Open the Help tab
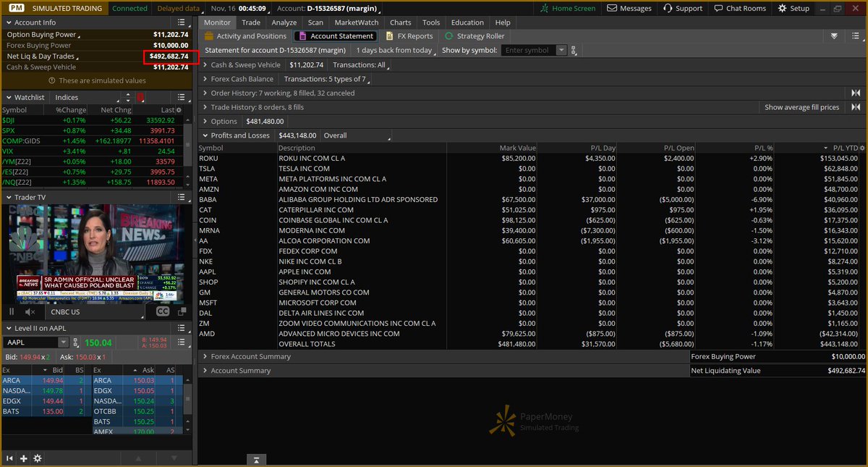 coord(503,22)
